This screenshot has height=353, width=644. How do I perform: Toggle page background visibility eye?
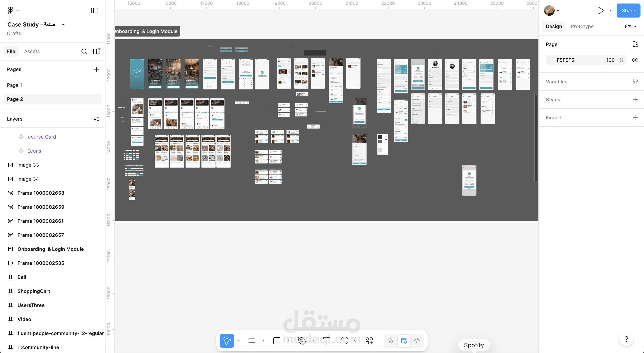pyautogui.click(x=635, y=60)
